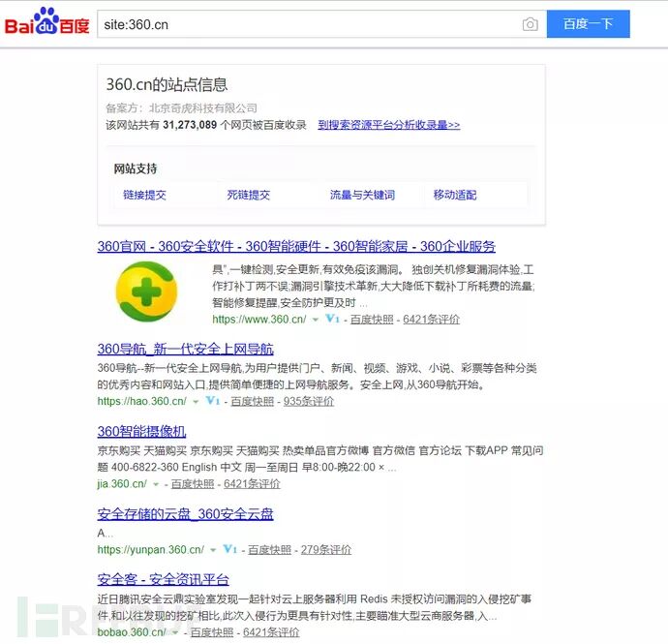Click the https://www.360.cn/ green URL
The width and height of the screenshot is (668, 644).
point(259,320)
